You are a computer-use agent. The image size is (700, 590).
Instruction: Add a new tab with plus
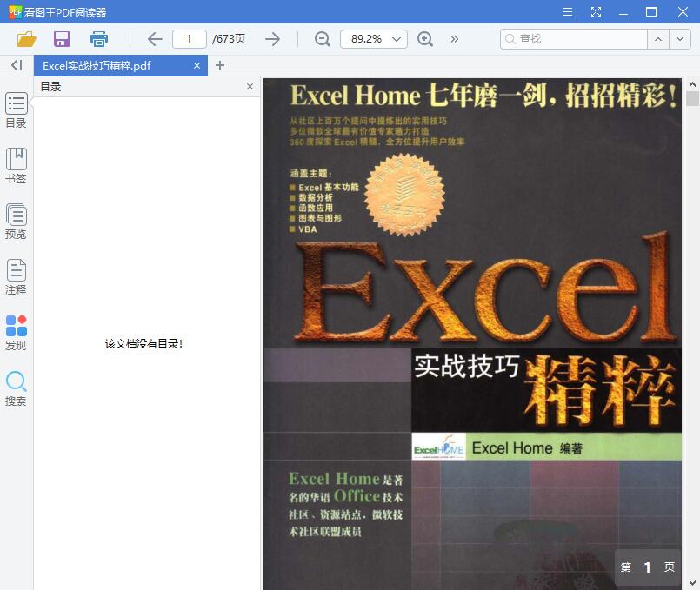click(x=220, y=65)
